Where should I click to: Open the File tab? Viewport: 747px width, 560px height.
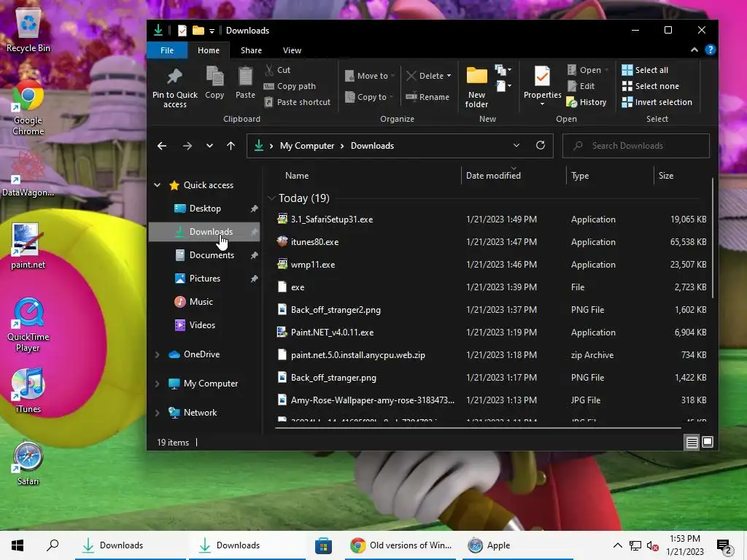coord(167,50)
